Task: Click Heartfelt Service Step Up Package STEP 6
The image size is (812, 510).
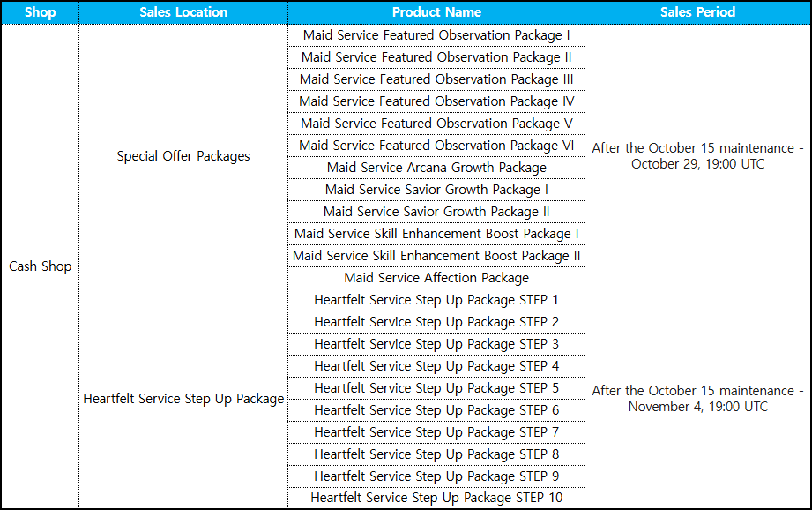Action: coord(436,410)
